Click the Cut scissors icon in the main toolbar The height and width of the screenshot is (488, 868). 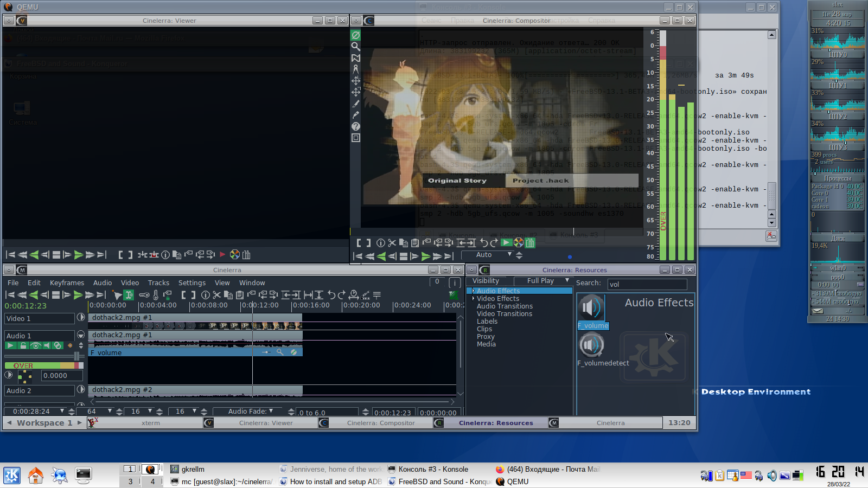216,295
